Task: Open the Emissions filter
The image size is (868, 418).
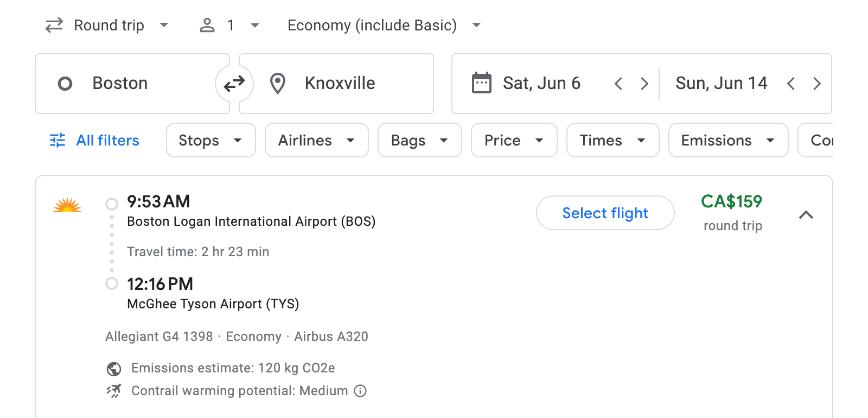Action: (727, 140)
